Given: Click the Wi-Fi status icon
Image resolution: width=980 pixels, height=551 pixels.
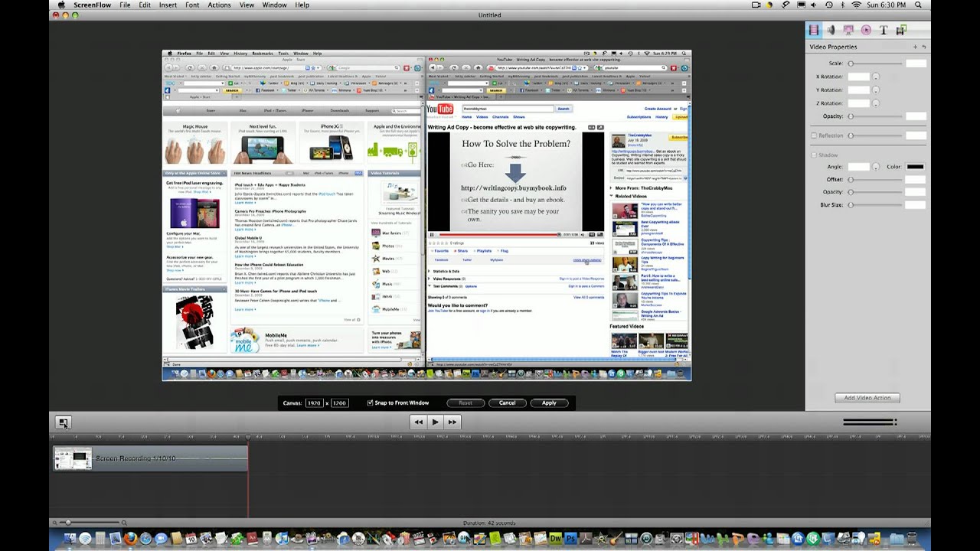Looking at the screenshot, I should (x=857, y=5).
